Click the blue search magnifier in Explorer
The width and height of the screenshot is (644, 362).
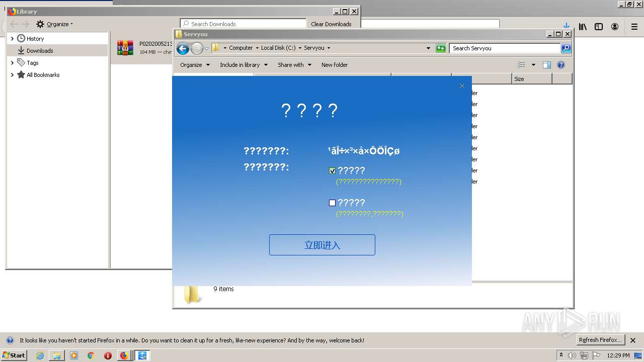point(566,48)
